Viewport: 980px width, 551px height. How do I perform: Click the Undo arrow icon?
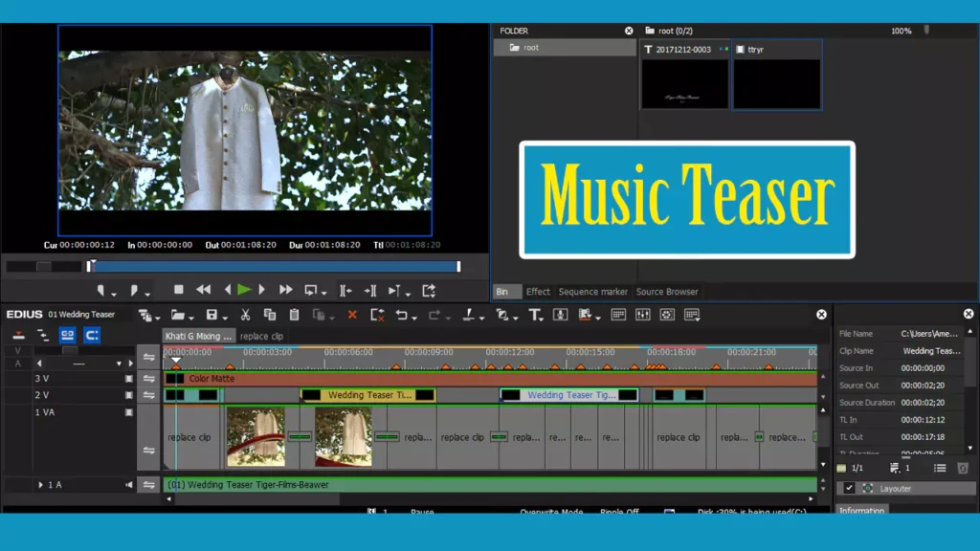click(x=401, y=315)
